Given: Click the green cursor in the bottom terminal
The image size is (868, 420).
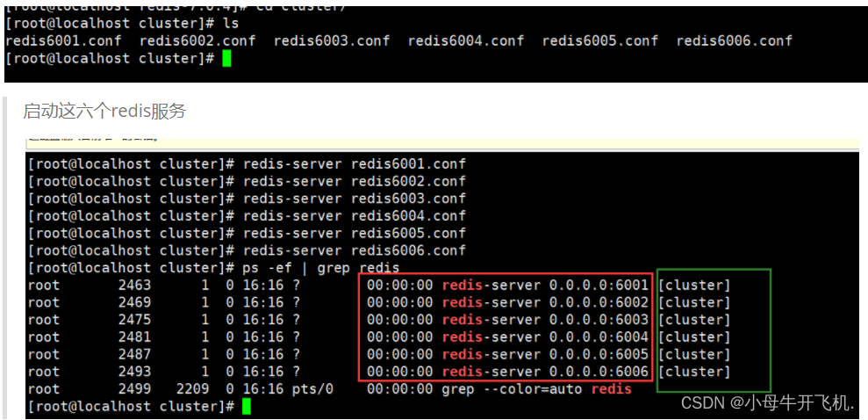Looking at the screenshot, I should click(x=247, y=406).
